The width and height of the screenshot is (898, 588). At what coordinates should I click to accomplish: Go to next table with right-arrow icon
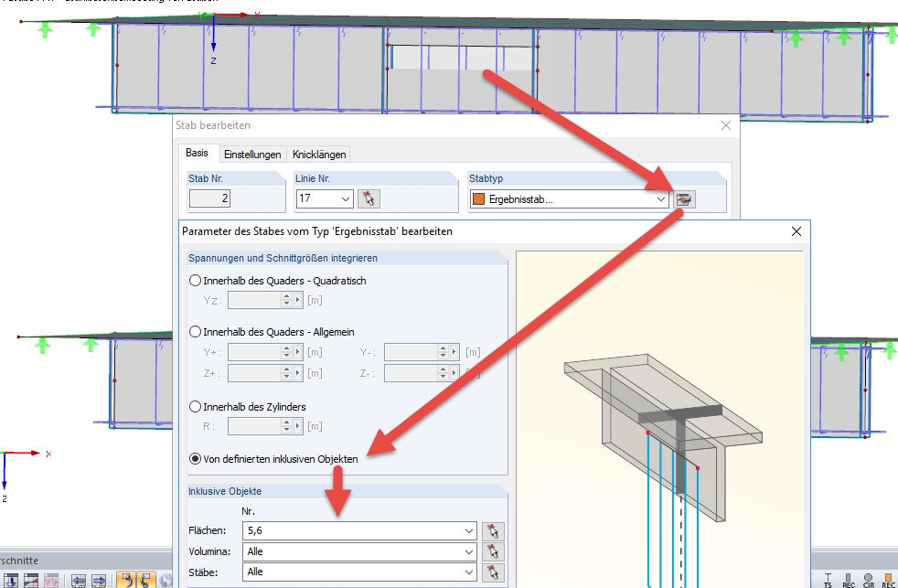coord(99,581)
